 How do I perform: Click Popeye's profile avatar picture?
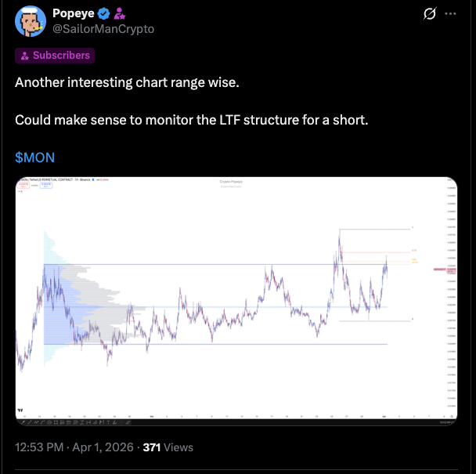coord(30,20)
